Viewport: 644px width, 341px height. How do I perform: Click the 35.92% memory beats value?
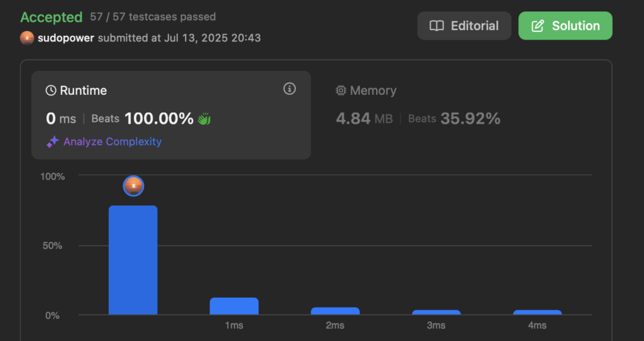click(x=470, y=119)
